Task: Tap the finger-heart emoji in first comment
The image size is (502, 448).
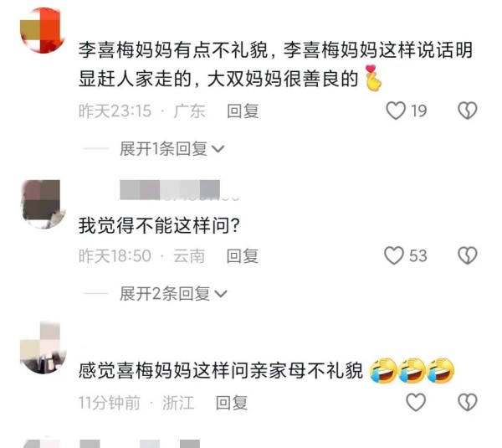Action: coord(373,78)
